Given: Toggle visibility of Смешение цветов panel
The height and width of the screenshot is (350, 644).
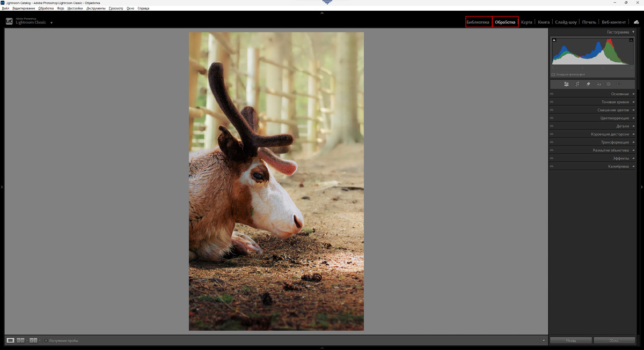Looking at the screenshot, I should (552, 110).
